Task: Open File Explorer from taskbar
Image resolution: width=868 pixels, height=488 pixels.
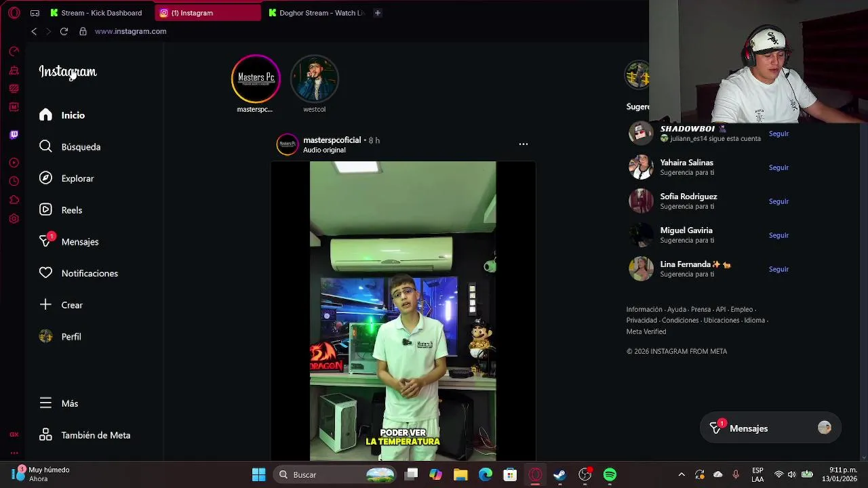Action: click(460, 474)
